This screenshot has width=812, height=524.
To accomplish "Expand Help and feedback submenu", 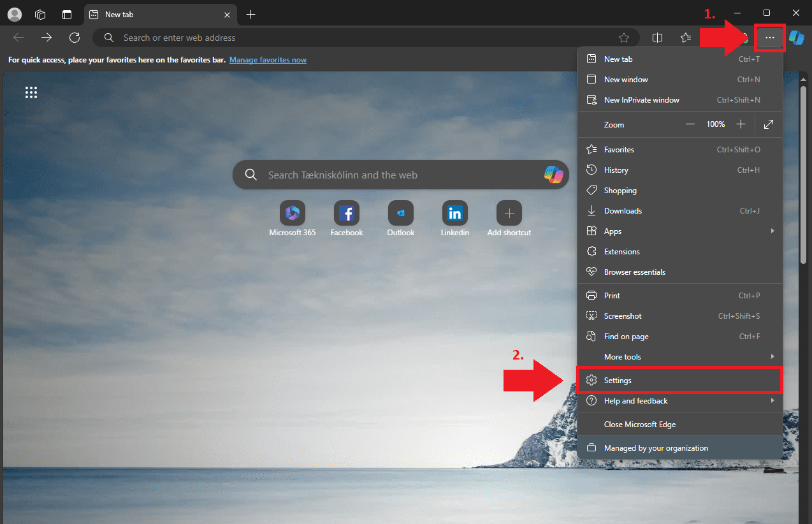I will (679, 401).
